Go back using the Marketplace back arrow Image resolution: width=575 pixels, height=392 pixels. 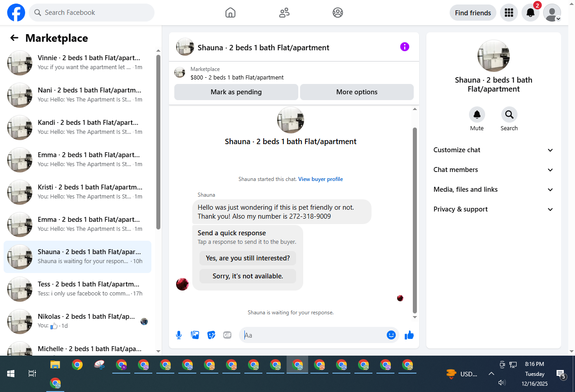pyautogui.click(x=14, y=38)
